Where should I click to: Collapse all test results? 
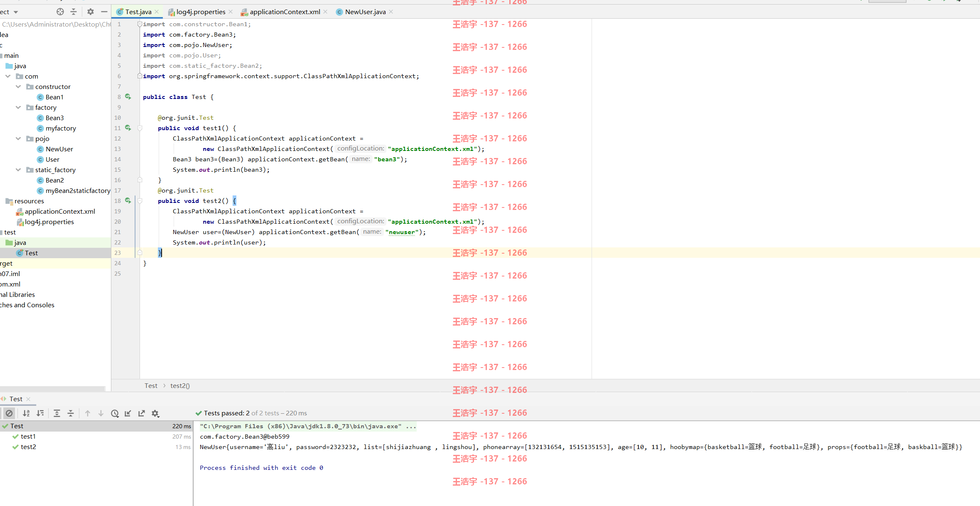71,413
